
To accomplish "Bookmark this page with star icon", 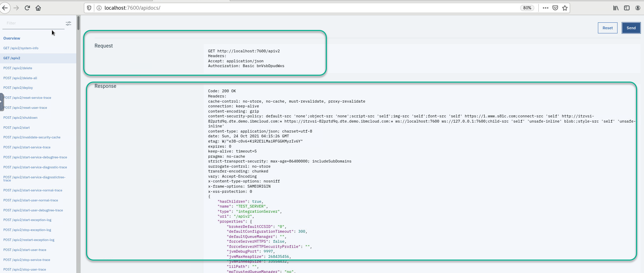I will (x=565, y=8).
